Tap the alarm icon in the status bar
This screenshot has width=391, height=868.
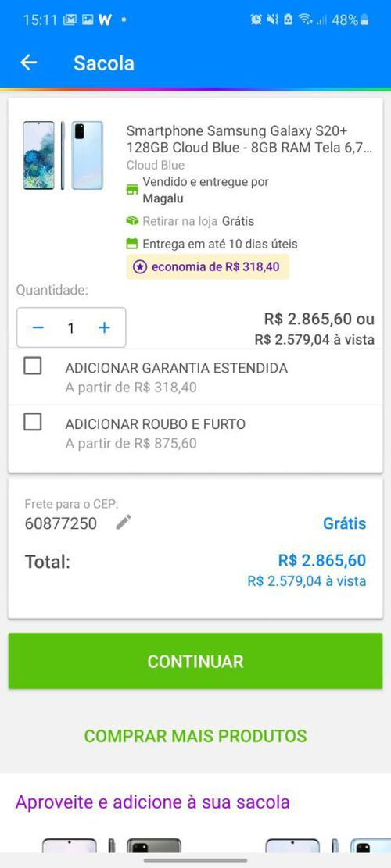[256, 20]
